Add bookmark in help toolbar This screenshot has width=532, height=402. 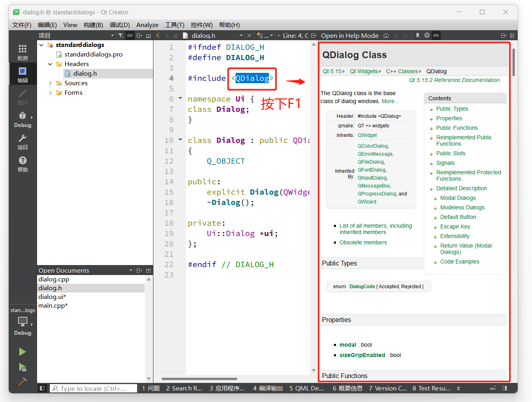pos(417,35)
